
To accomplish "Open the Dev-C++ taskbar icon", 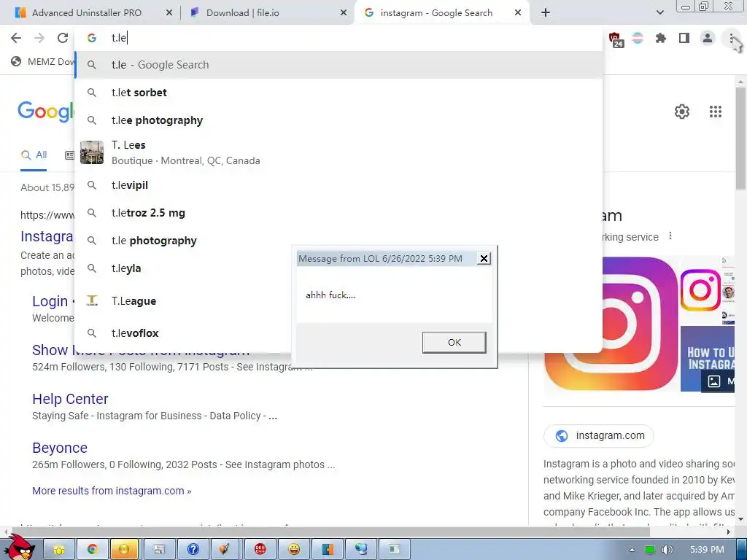I will click(x=260, y=550).
